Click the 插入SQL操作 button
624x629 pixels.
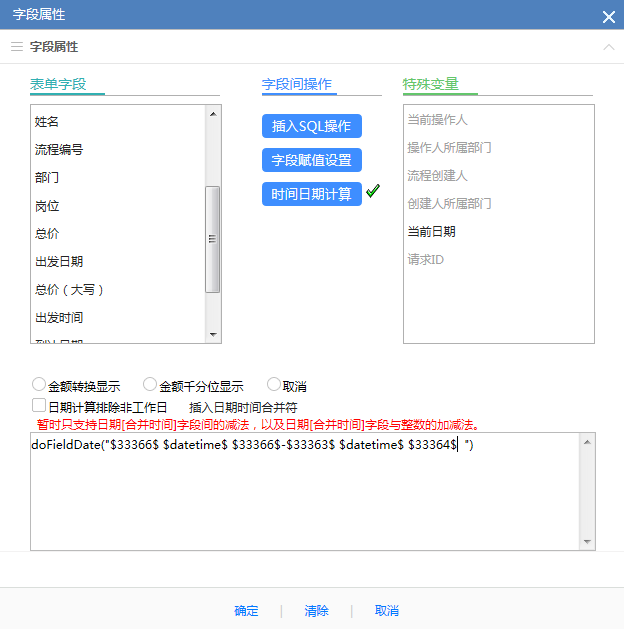pos(311,126)
